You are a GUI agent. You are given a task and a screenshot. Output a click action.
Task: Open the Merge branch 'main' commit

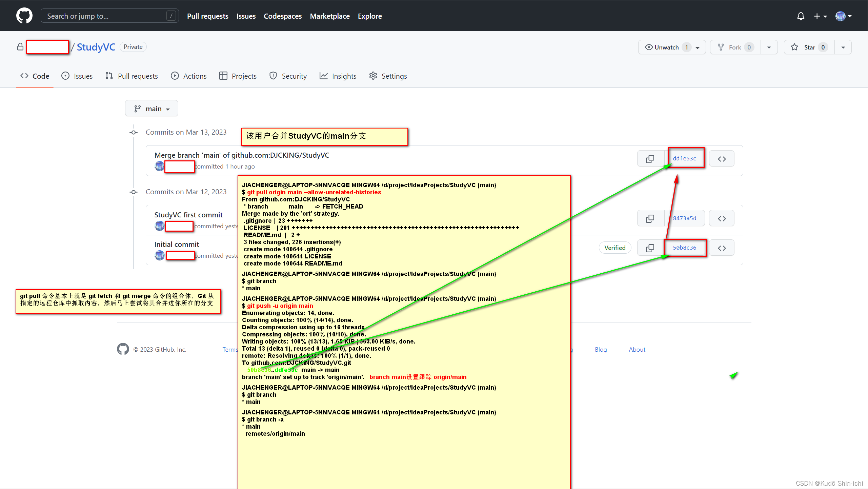(x=242, y=155)
